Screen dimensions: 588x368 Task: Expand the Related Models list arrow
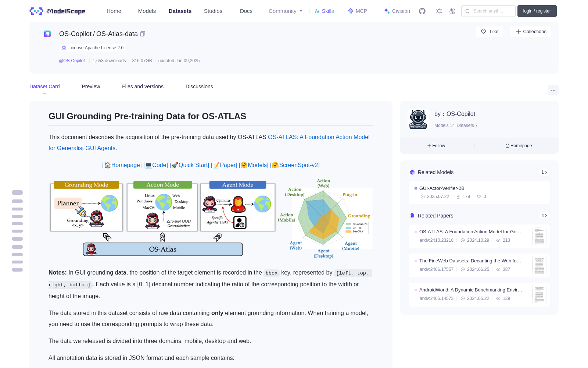click(544, 172)
